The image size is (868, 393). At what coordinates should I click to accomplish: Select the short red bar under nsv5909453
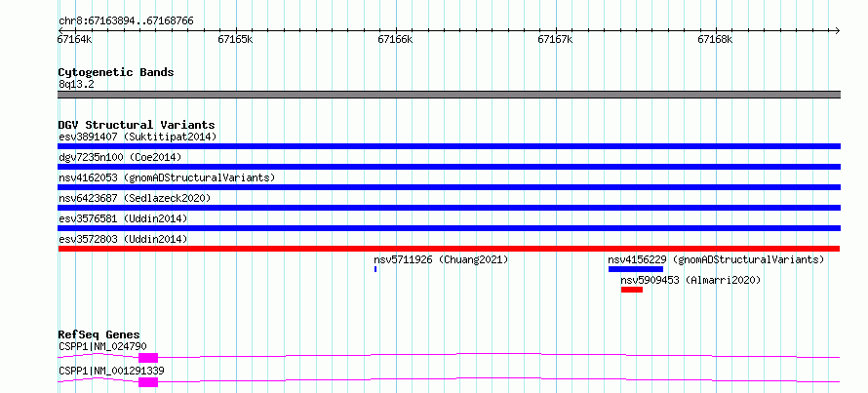tap(632, 290)
